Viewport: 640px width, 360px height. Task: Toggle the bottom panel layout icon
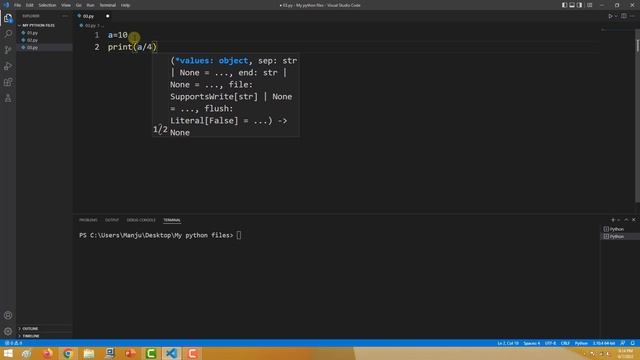(x=572, y=5)
